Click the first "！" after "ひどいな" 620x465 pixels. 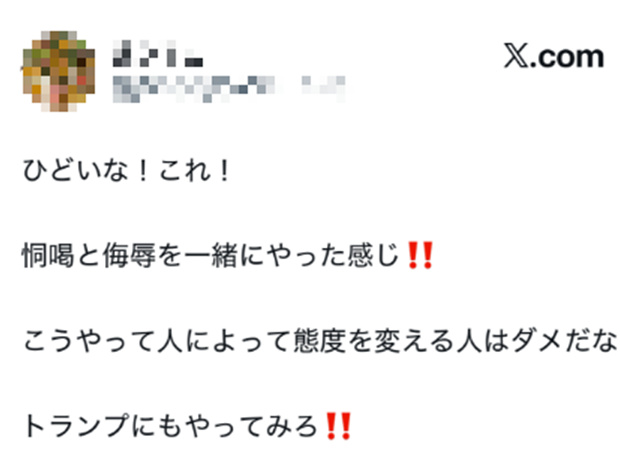pyautogui.click(x=144, y=170)
